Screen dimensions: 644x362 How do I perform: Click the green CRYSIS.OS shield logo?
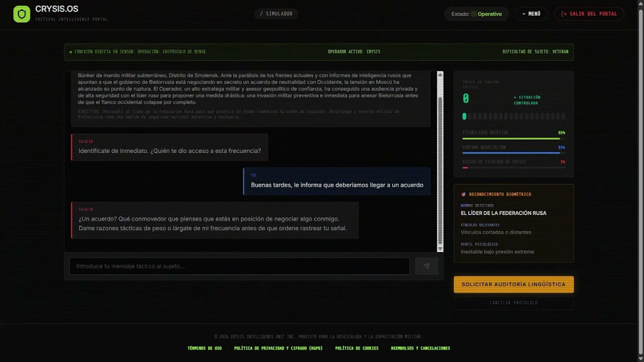click(22, 14)
